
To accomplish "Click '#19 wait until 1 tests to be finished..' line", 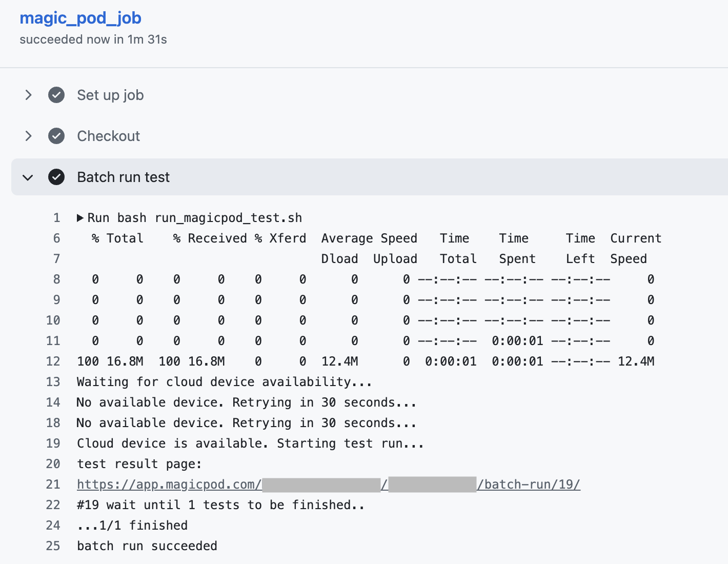I will pos(221,505).
